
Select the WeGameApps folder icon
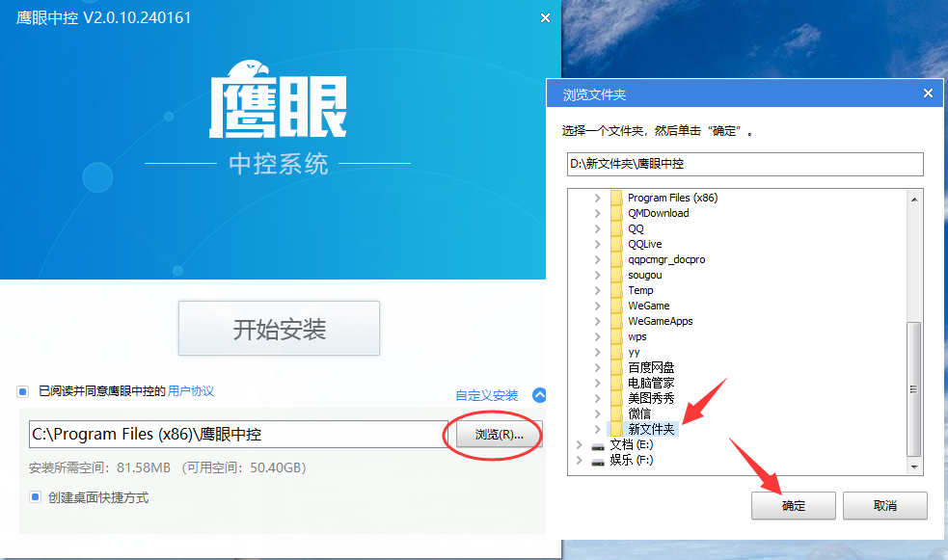[616, 321]
